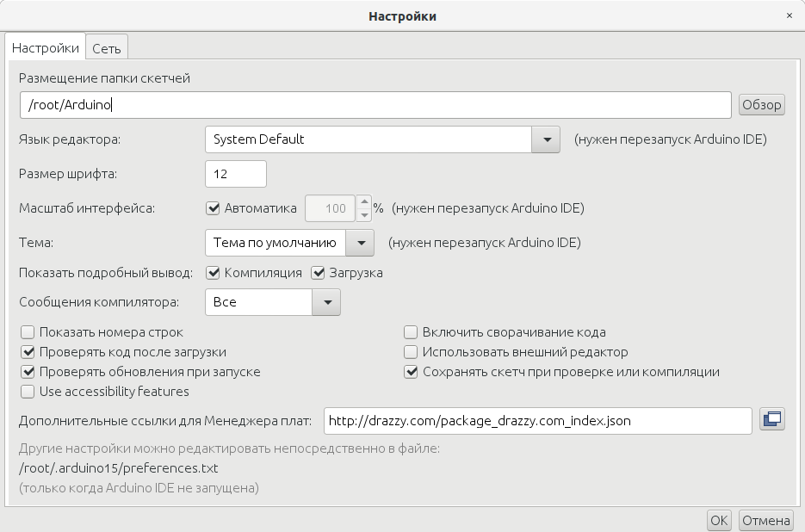Click the Дополнительные ссылки для Менеджера плат label
Image resolution: width=805 pixels, height=532 pixels.
pos(165,421)
